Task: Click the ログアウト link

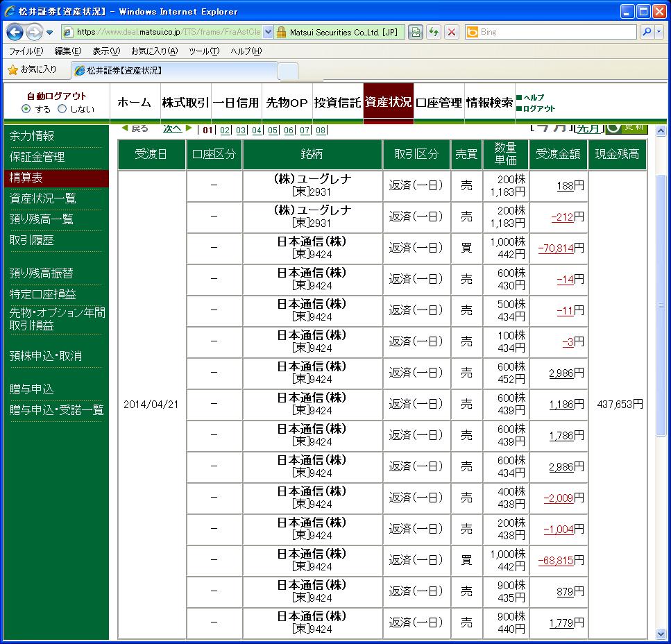Action: pos(538,108)
